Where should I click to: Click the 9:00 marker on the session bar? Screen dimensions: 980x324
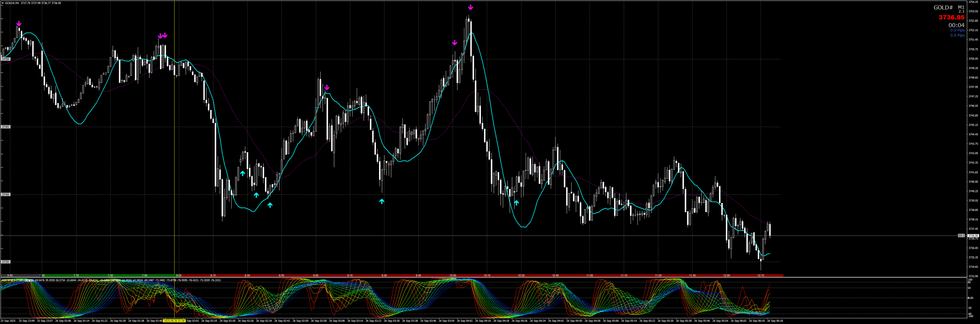coord(315,275)
